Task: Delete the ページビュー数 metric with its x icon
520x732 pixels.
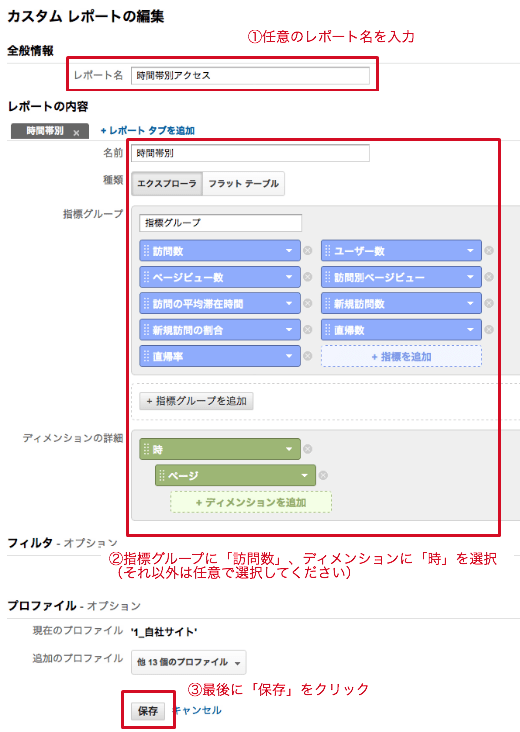Action: [x=308, y=277]
